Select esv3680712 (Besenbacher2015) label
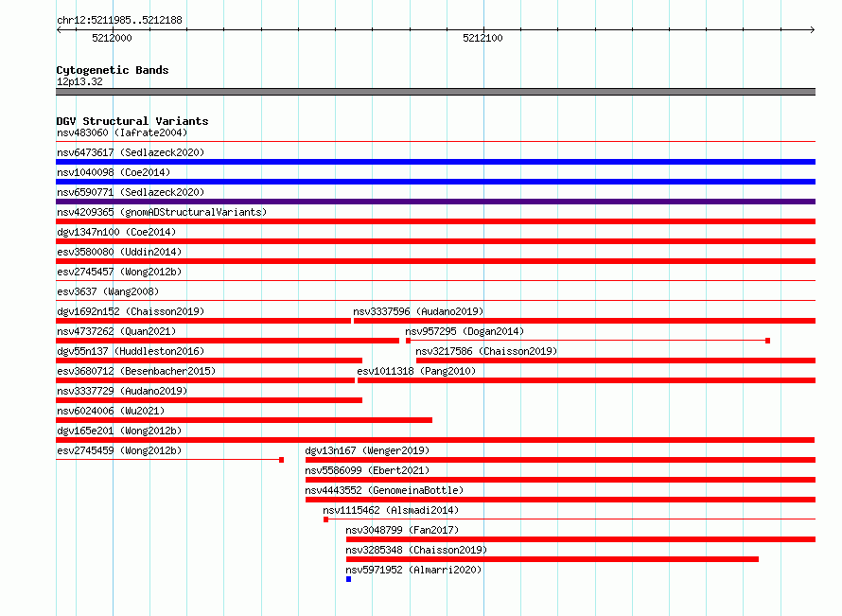 (136, 371)
